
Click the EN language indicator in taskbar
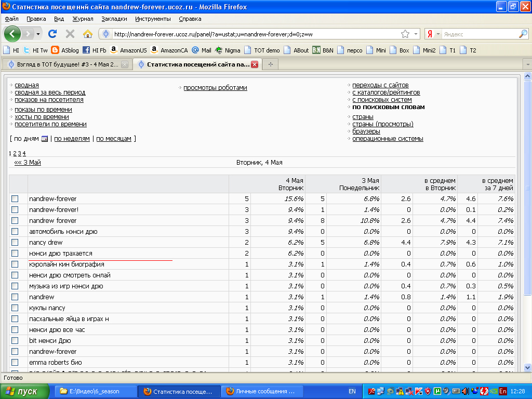[x=352, y=392]
